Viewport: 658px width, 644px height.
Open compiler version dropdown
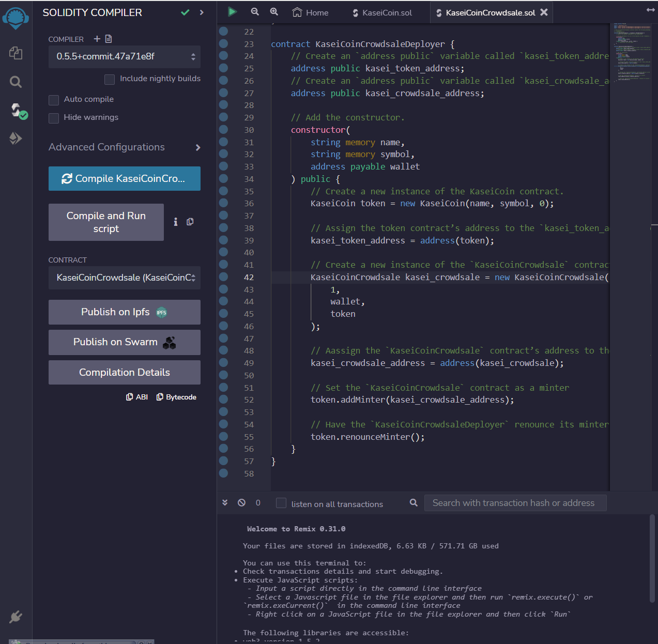click(x=125, y=56)
